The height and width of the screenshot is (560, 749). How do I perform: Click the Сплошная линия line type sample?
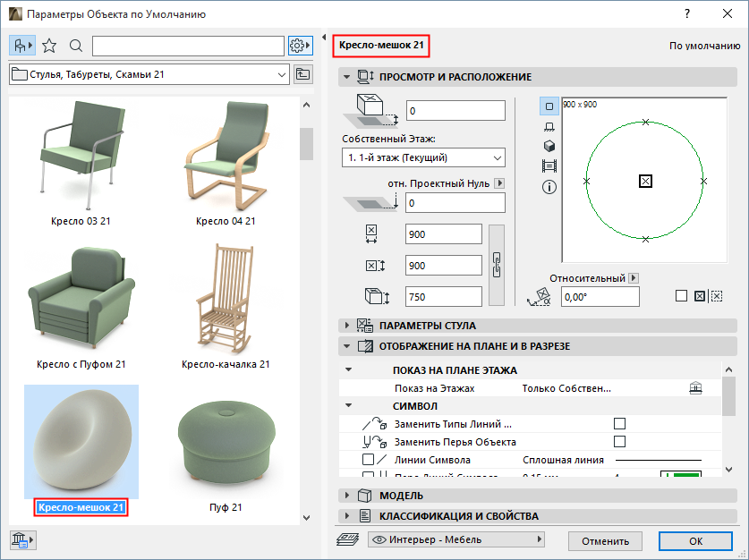[x=659, y=460]
